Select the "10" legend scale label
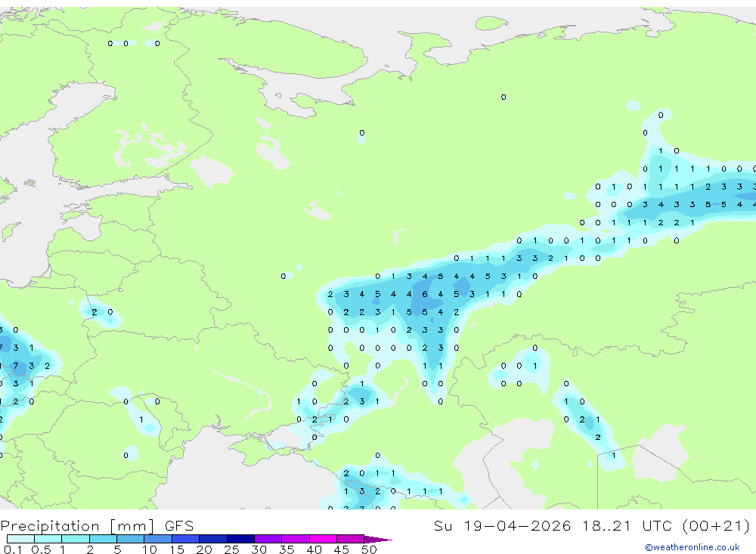756x554 pixels. (149, 549)
